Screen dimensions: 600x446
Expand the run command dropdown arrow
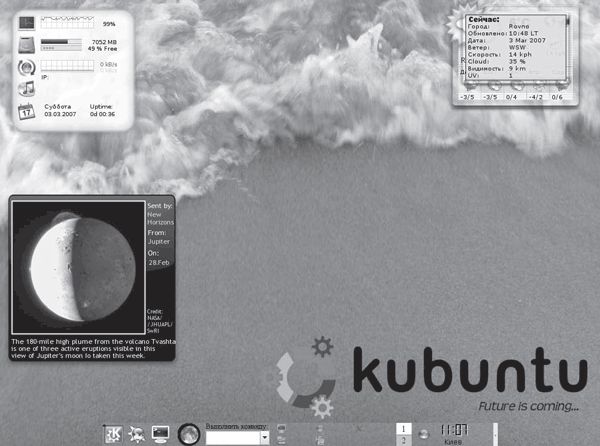(265, 437)
